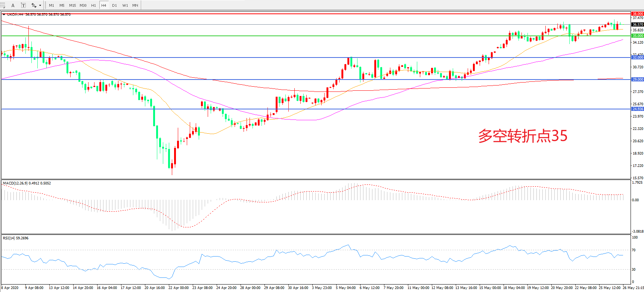
Task: Switch to M5 timeframe
Action: [62, 5]
